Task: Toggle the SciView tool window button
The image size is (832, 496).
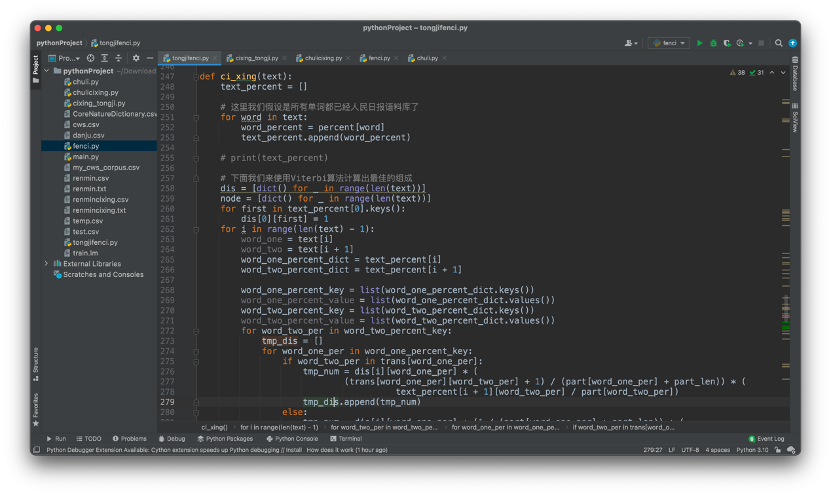Action: tap(795, 118)
